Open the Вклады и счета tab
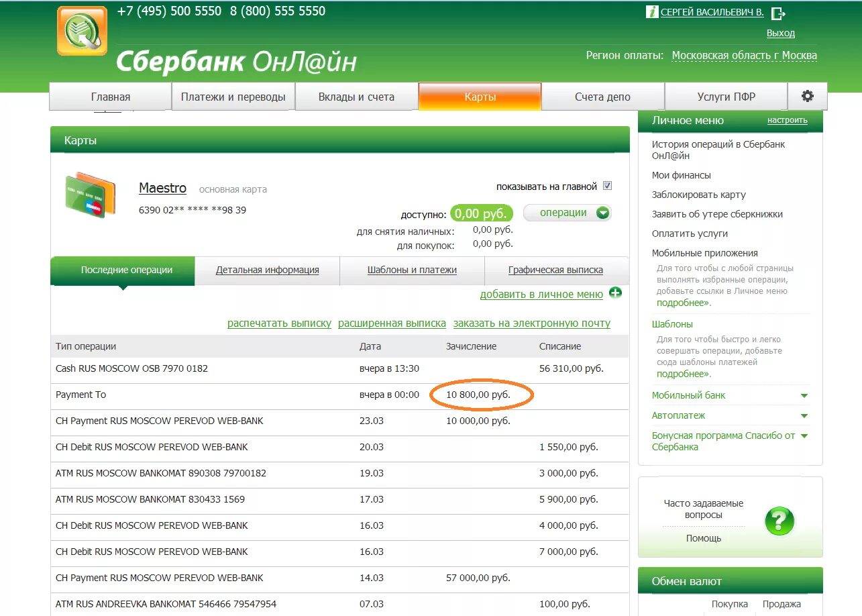This screenshot has width=862, height=616. coord(356,96)
